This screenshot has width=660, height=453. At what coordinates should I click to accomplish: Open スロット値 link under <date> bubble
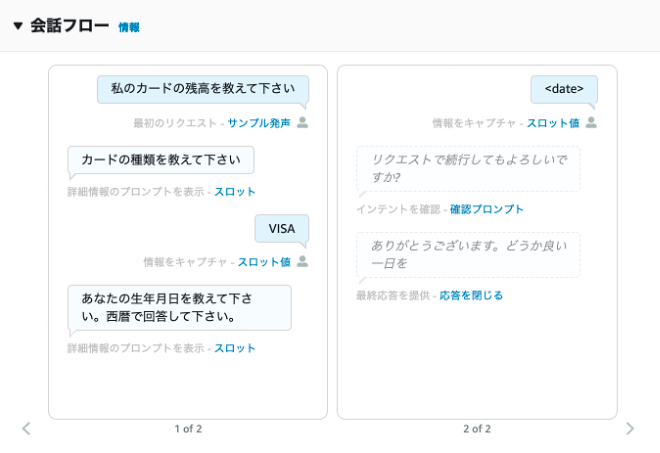click(x=553, y=123)
